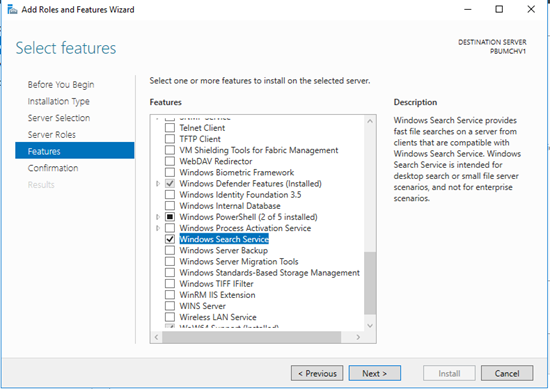Toggle Windows PowerShell partial checkbox
This screenshot has width=550, height=389.
click(170, 217)
